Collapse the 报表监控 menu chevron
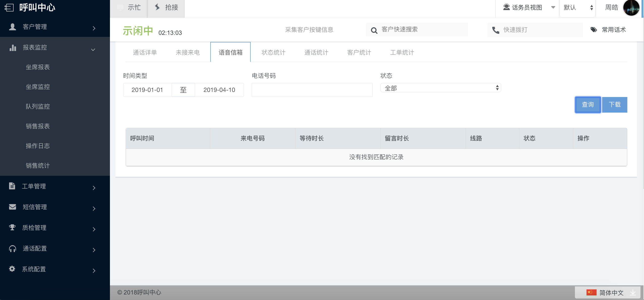This screenshot has height=300, width=644. [x=93, y=50]
